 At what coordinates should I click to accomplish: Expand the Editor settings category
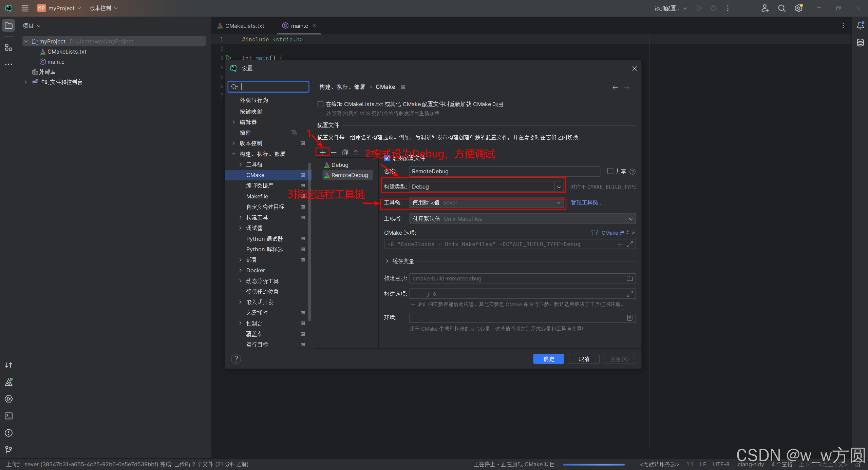click(x=233, y=122)
